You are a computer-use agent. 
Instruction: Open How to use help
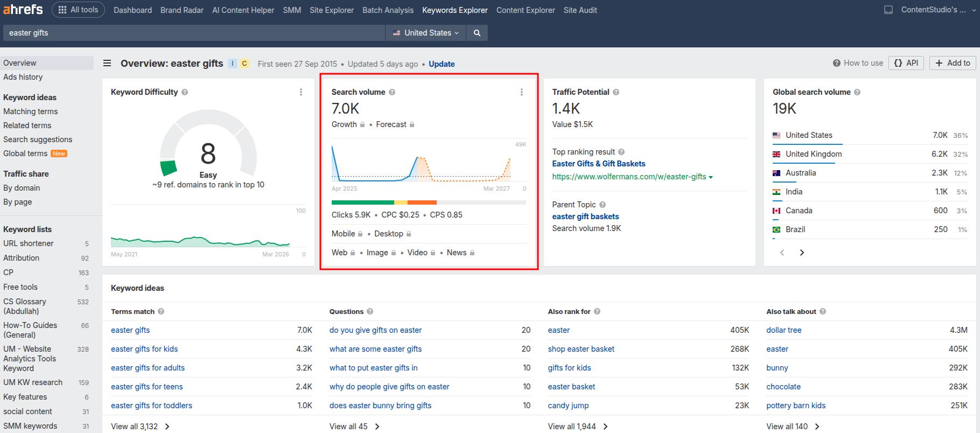(x=858, y=63)
